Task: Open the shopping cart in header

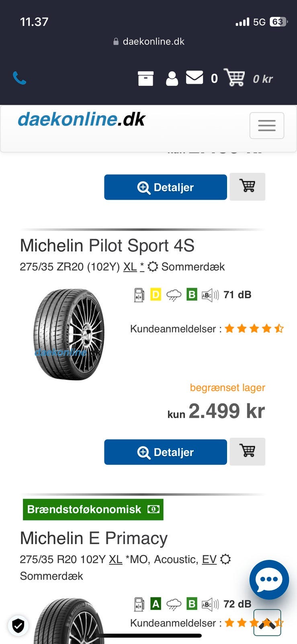Action: (x=234, y=77)
